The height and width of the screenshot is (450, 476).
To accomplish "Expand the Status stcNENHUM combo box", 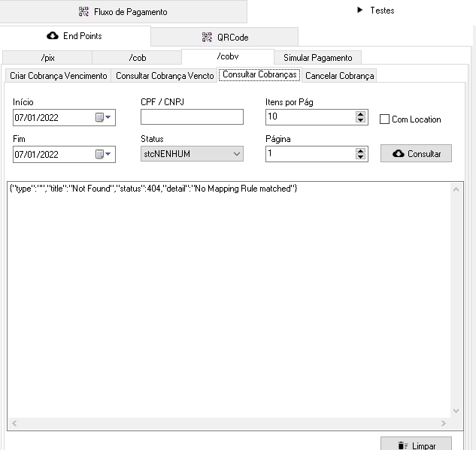I will coord(192,154).
